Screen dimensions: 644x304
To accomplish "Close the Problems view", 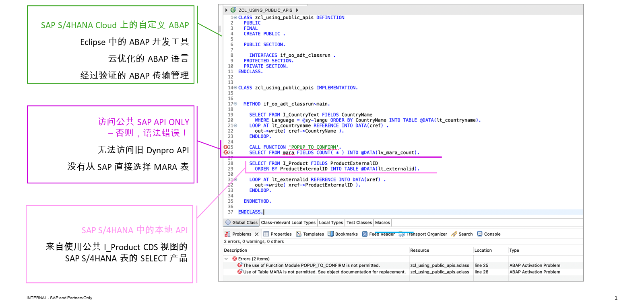I will tap(257, 234).
